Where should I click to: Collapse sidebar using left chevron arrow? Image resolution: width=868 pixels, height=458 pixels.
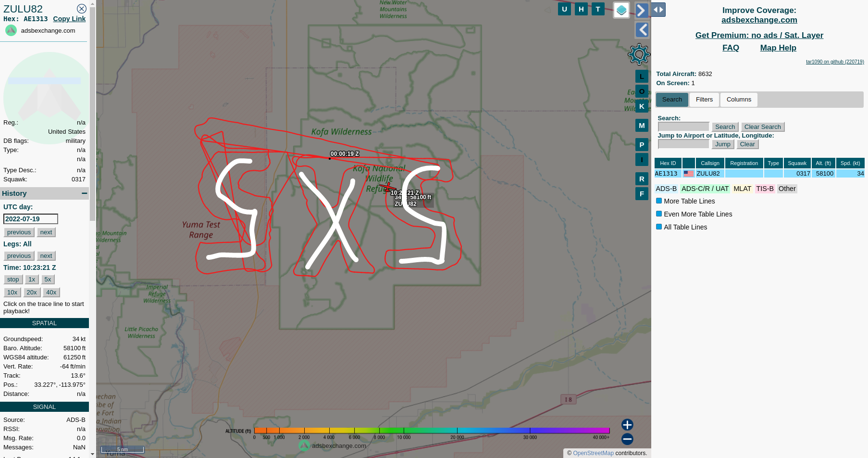coord(642,30)
